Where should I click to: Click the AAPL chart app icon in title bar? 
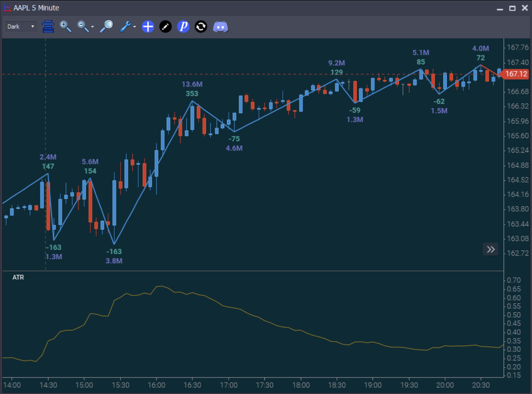point(7,8)
